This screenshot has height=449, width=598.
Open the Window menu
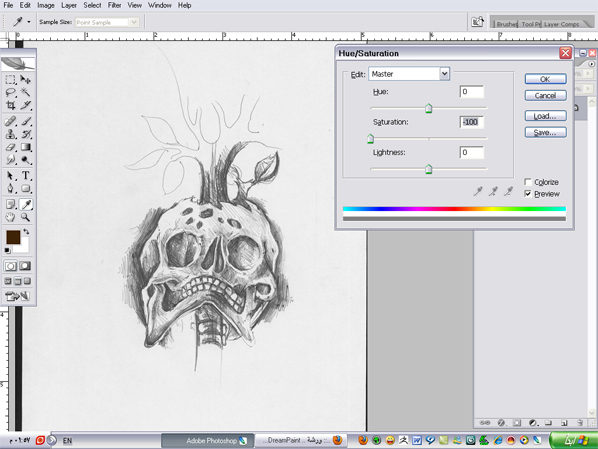click(x=159, y=5)
